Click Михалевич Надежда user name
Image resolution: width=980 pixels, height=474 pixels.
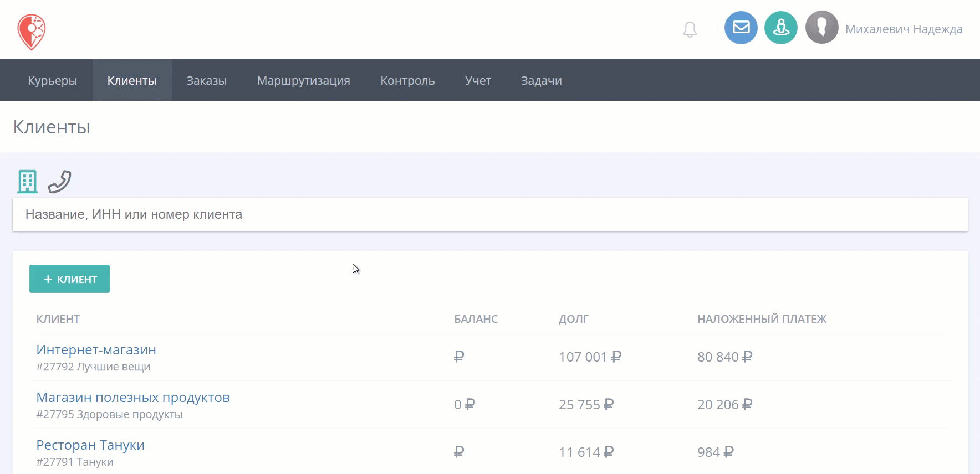point(904,29)
